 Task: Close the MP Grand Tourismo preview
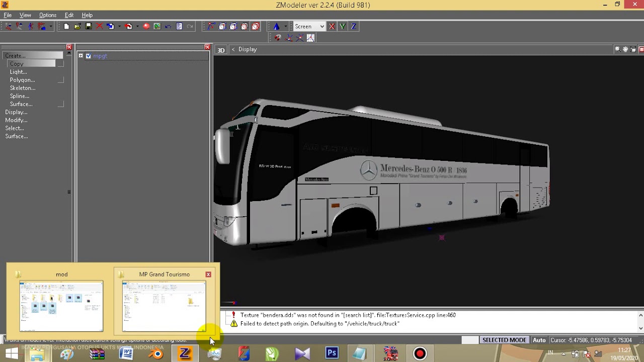point(208,275)
